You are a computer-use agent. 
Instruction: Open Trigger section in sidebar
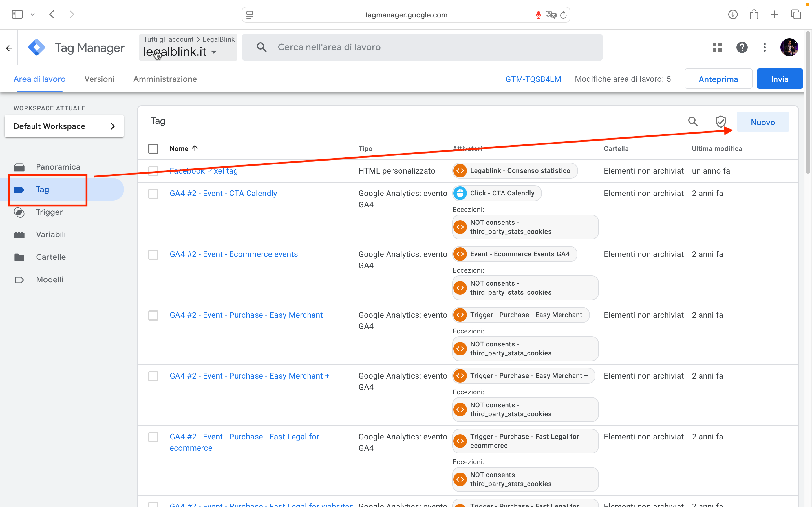coord(49,212)
